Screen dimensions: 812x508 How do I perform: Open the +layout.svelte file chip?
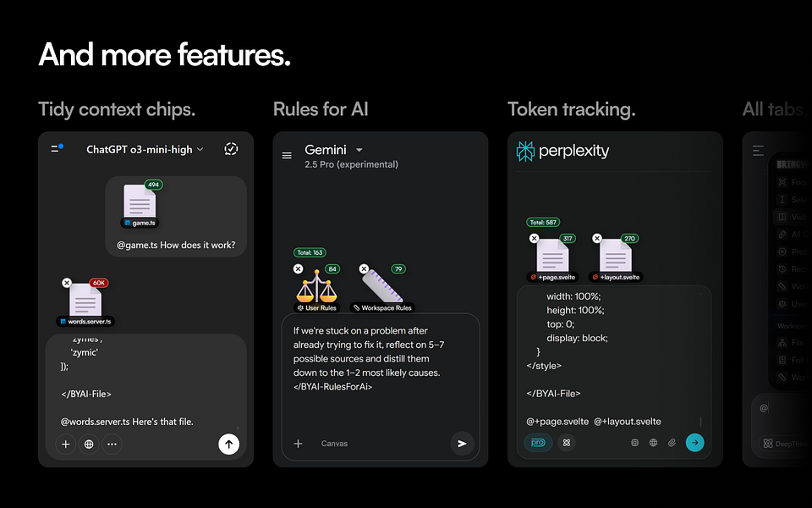(617, 259)
